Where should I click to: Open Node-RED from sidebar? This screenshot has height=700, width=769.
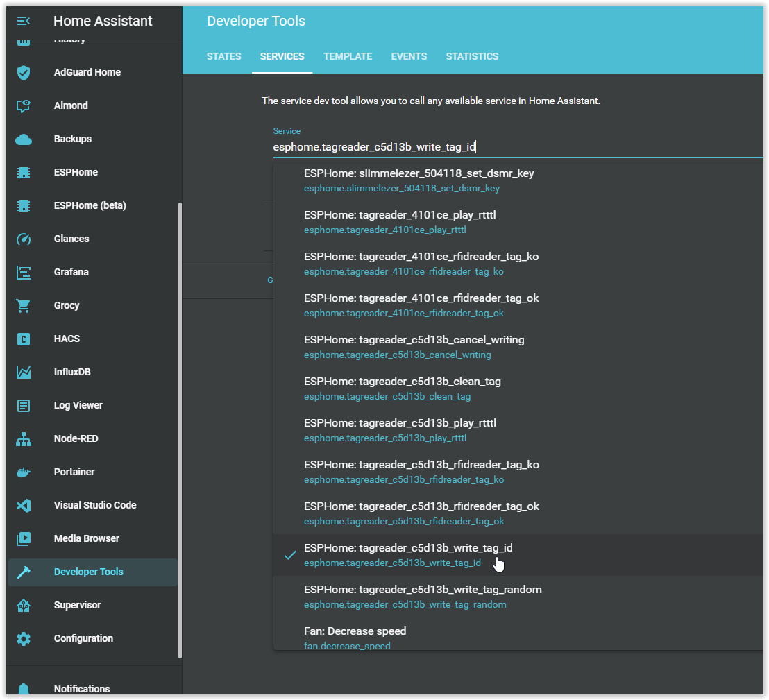(x=93, y=439)
